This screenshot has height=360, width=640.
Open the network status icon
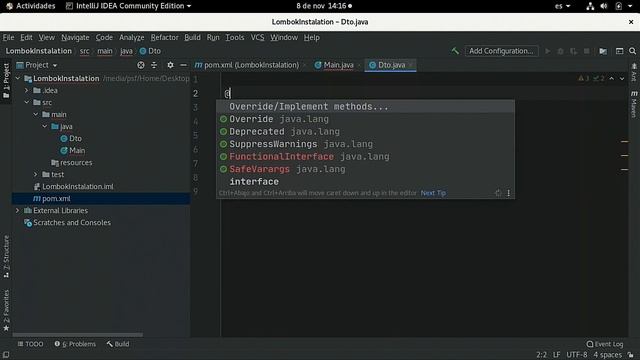point(590,6)
